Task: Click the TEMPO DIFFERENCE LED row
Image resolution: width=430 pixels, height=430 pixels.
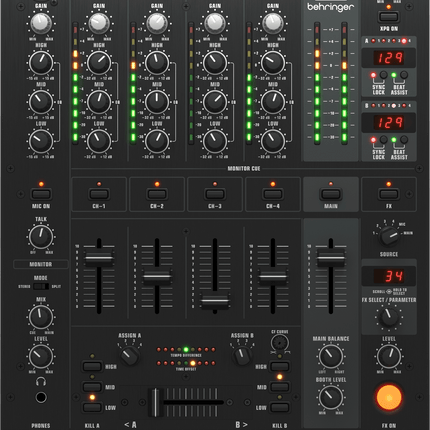Action: click(186, 349)
